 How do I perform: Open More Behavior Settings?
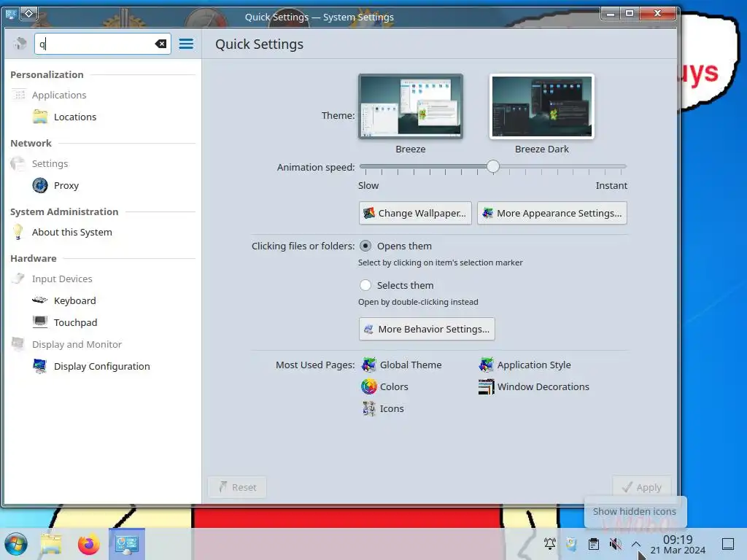tap(427, 329)
